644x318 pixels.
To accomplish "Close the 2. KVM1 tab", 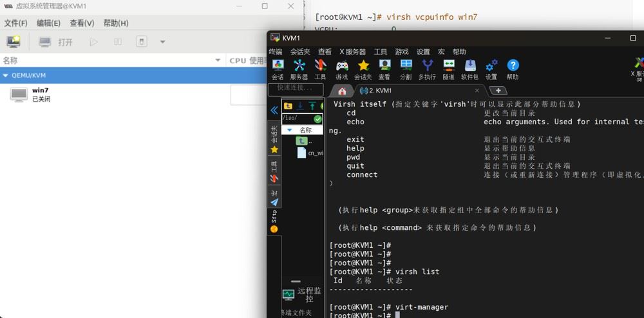I will [x=477, y=91].
